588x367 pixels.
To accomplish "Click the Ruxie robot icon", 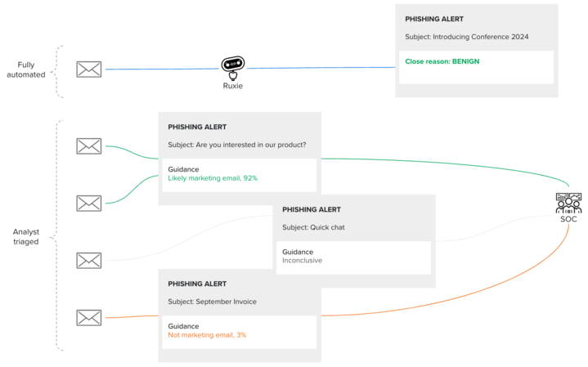I will [x=233, y=68].
